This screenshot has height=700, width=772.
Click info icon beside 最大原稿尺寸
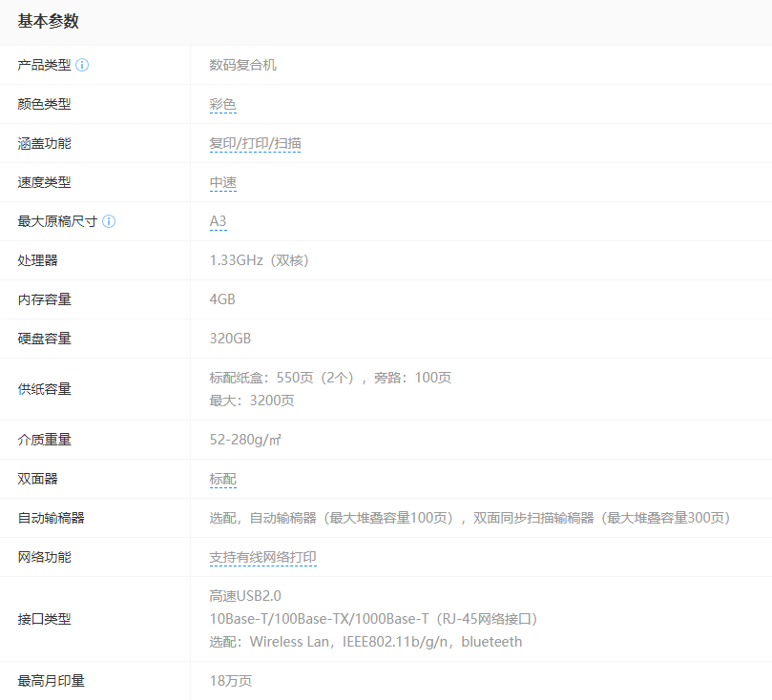click(x=109, y=221)
